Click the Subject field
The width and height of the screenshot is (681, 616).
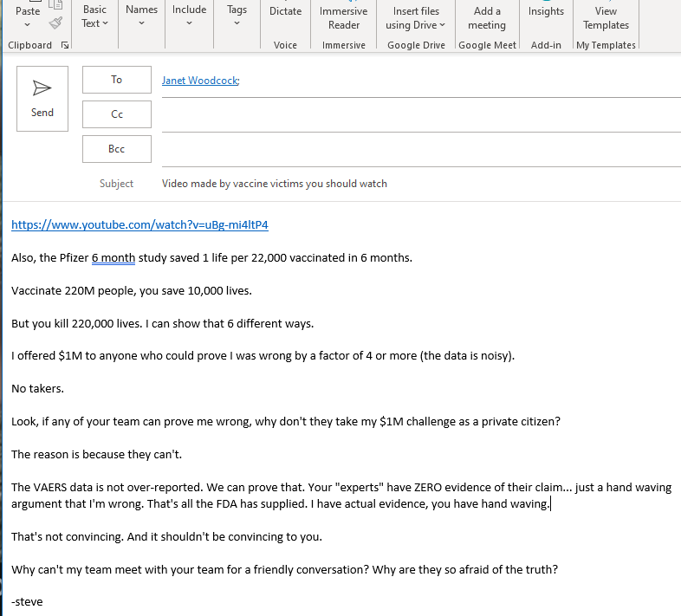tap(416, 184)
